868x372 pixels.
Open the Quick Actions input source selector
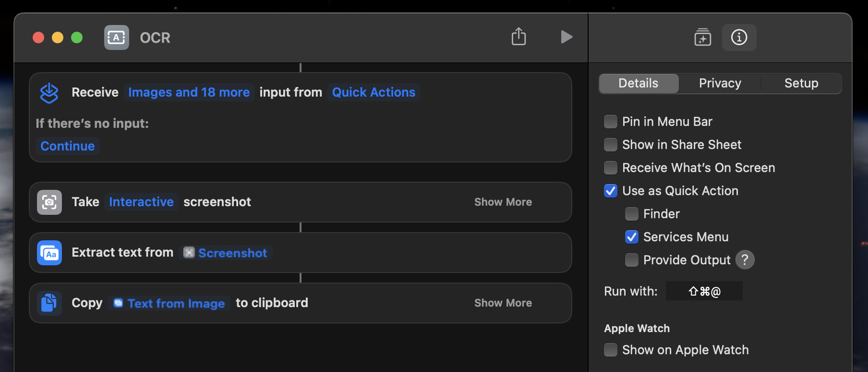click(374, 92)
